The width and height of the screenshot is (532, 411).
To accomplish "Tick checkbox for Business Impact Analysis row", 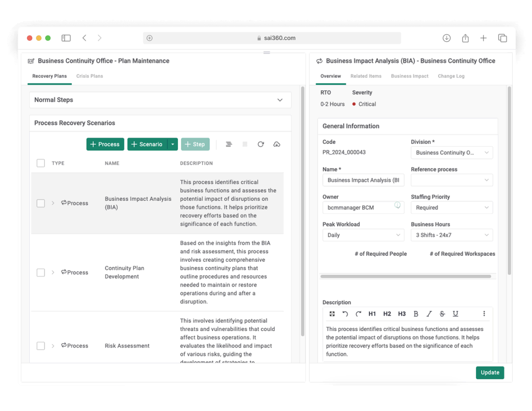I will (x=41, y=203).
